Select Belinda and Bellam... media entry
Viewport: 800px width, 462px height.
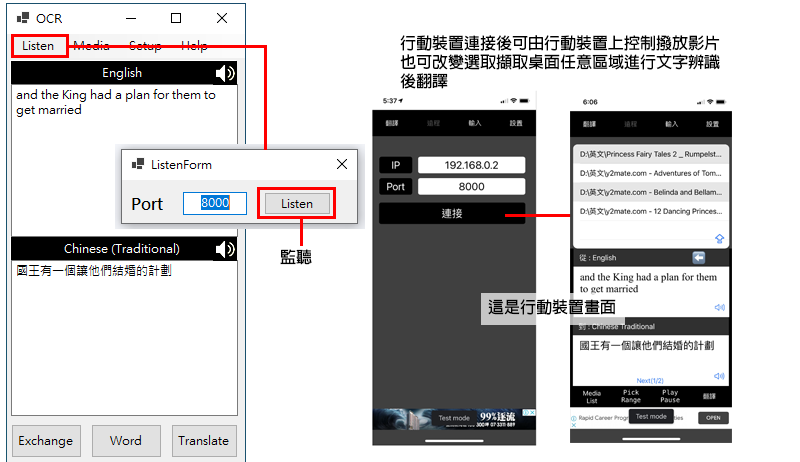[651, 192]
